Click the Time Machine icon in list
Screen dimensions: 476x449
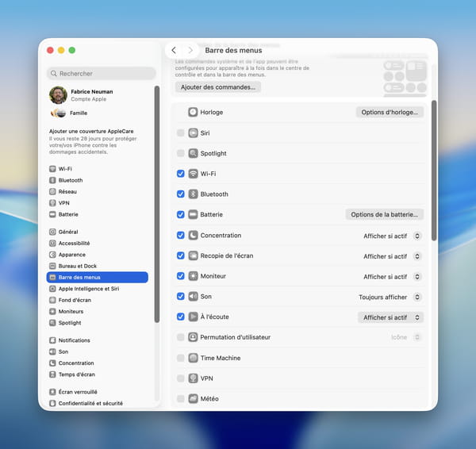click(193, 359)
